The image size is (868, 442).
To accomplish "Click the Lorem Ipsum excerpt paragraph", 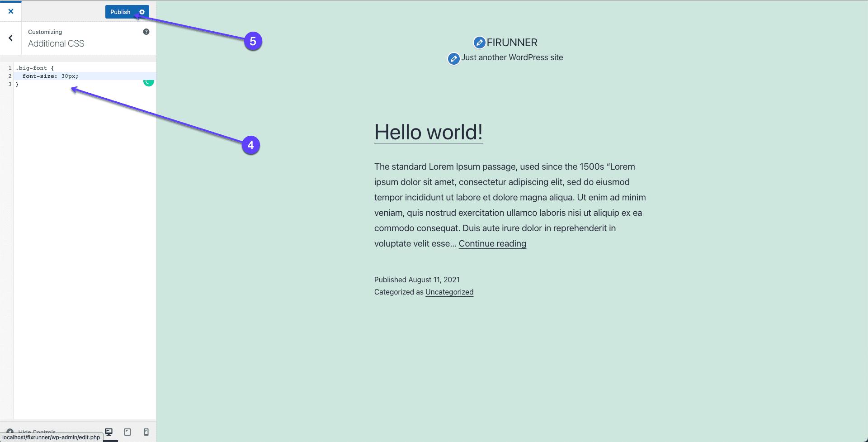I will [510, 205].
